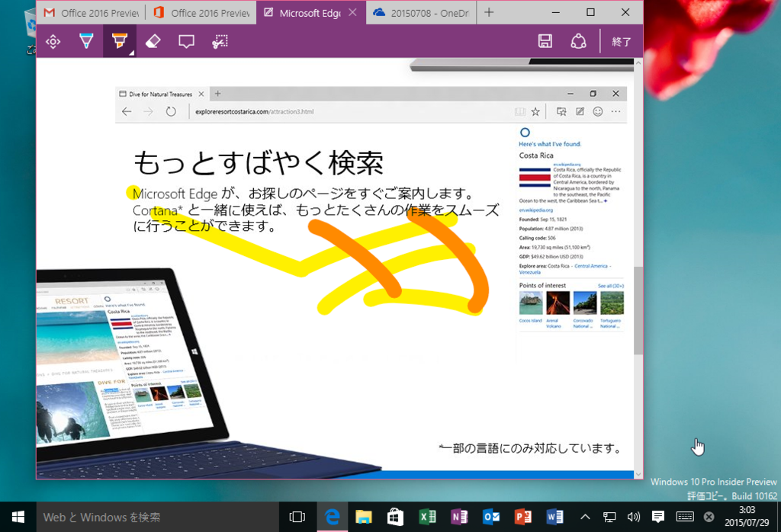Choose the orange Highlighter tool

click(x=120, y=41)
